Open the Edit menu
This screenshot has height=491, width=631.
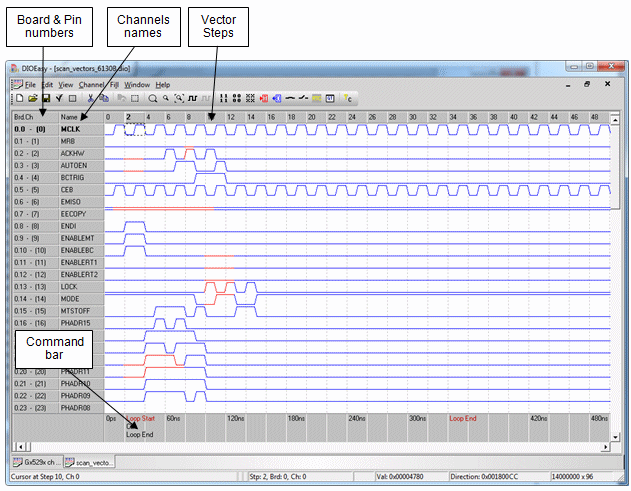pos(47,85)
